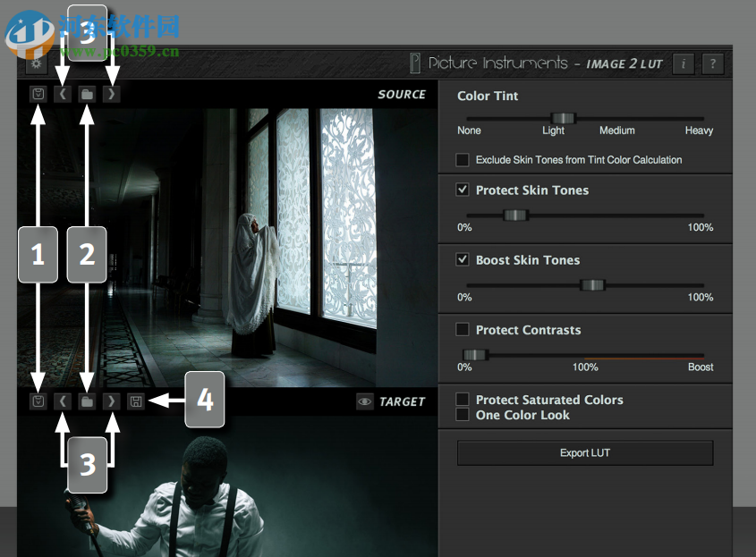The width and height of the screenshot is (756, 557).
Task: Click the Boost Skin Tones slider handle
Action: (592, 284)
